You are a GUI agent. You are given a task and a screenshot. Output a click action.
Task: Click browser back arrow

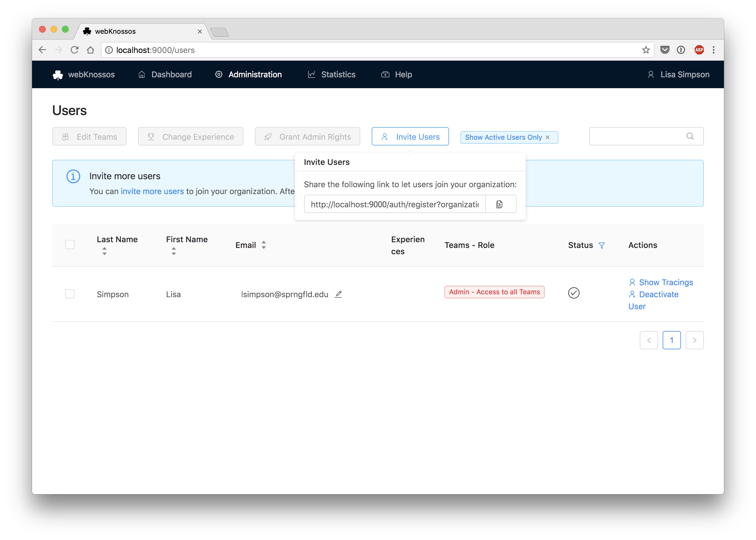click(x=42, y=50)
